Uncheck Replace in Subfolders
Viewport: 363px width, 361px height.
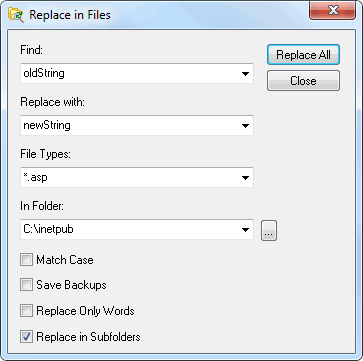(x=26, y=337)
